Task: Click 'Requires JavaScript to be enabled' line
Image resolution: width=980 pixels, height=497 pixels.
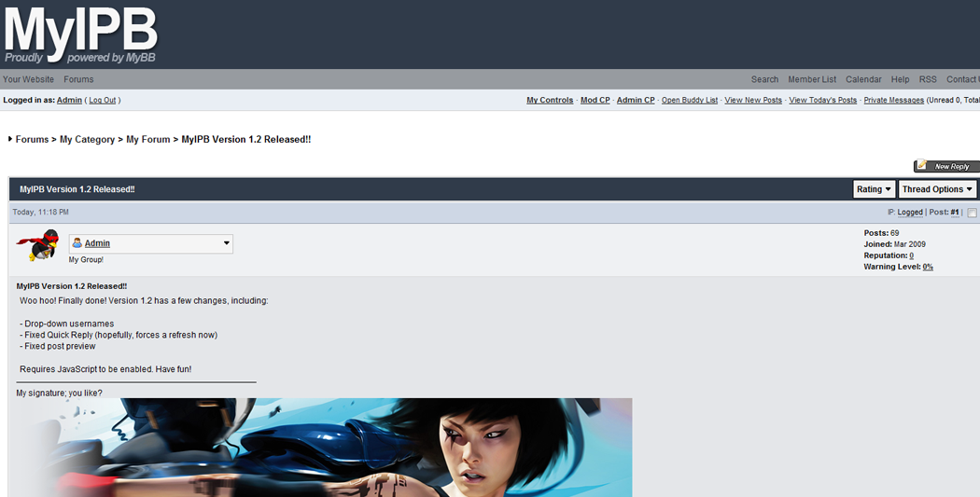Action: [105, 369]
